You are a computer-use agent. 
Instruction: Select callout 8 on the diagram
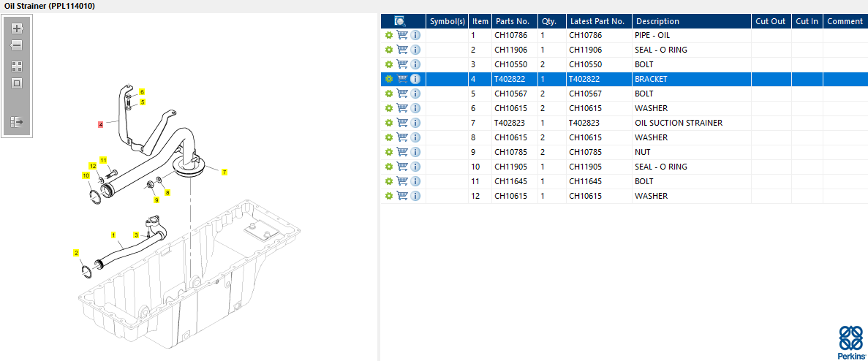coord(167,192)
